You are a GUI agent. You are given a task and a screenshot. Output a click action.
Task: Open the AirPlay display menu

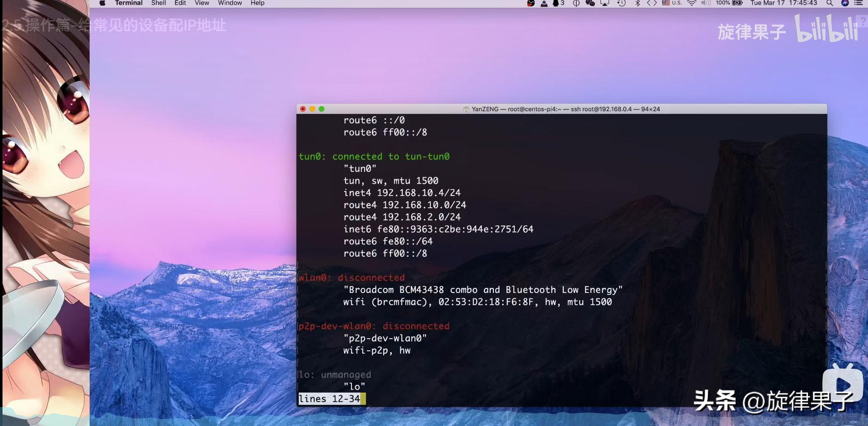tap(605, 3)
